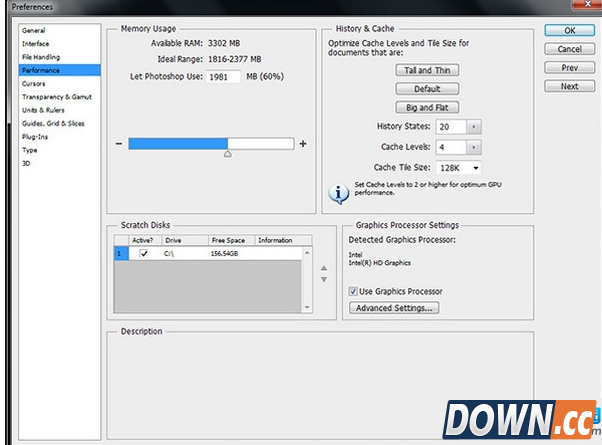Open the Cache Tile Size dropdown
602x445 pixels.
click(459, 167)
